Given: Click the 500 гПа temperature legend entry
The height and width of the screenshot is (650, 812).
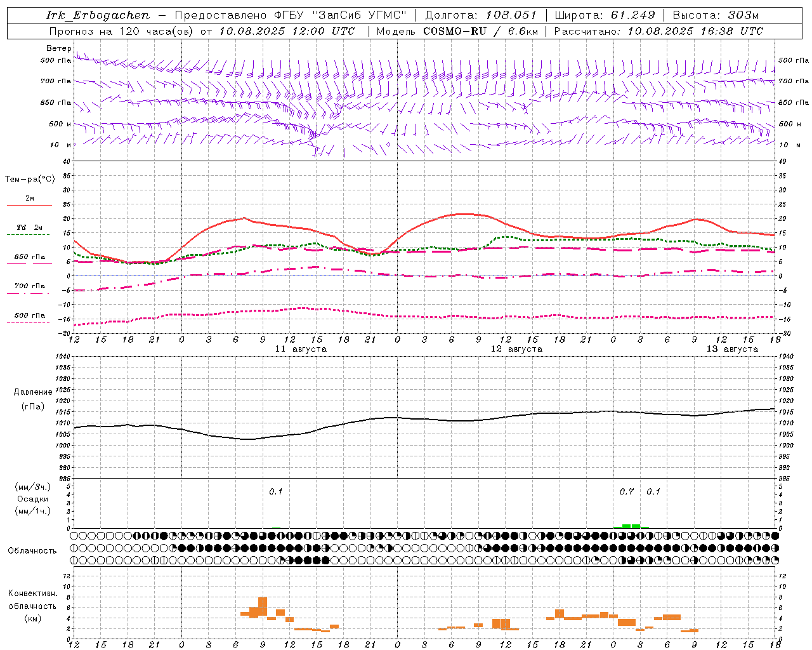Looking at the screenshot, I should tap(29, 315).
